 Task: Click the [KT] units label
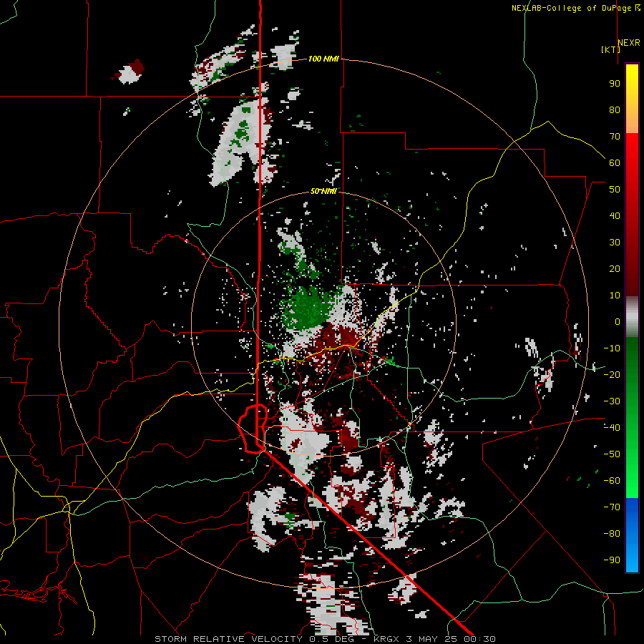coord(611,49)
